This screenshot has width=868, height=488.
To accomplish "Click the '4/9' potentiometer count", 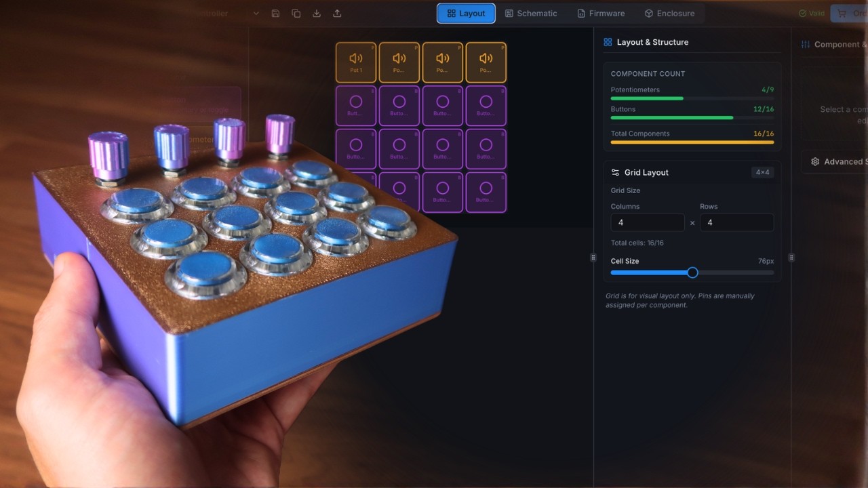I will [x=768, y=89].
